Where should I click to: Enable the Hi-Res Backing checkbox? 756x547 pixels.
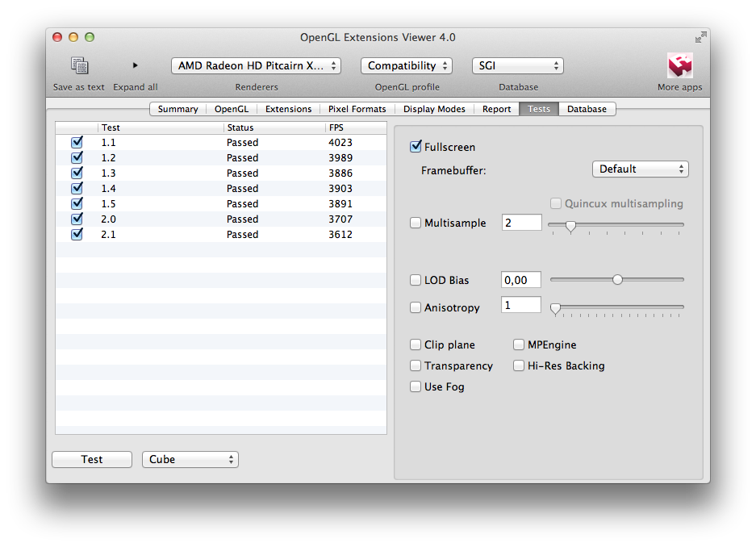coord(518,365)
